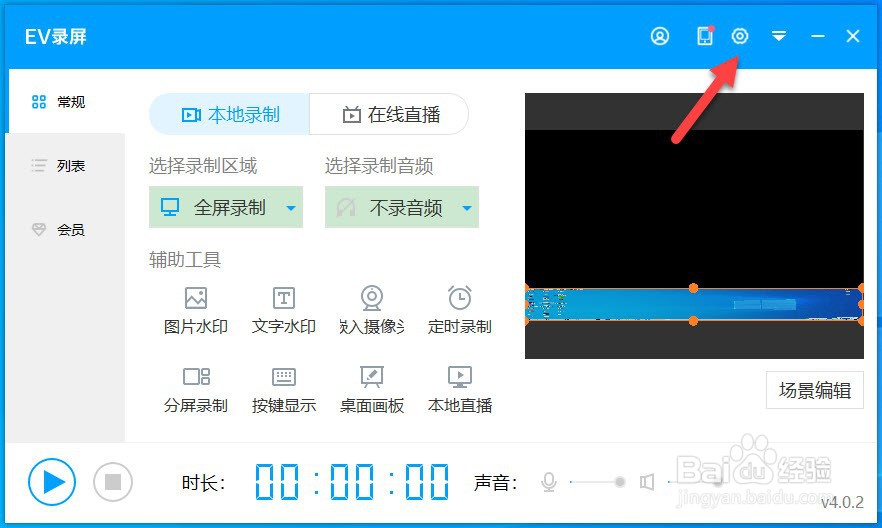Click the 选择录制区域 label
This screenshot has width=882, height=528.
click(x=203, y=166)
